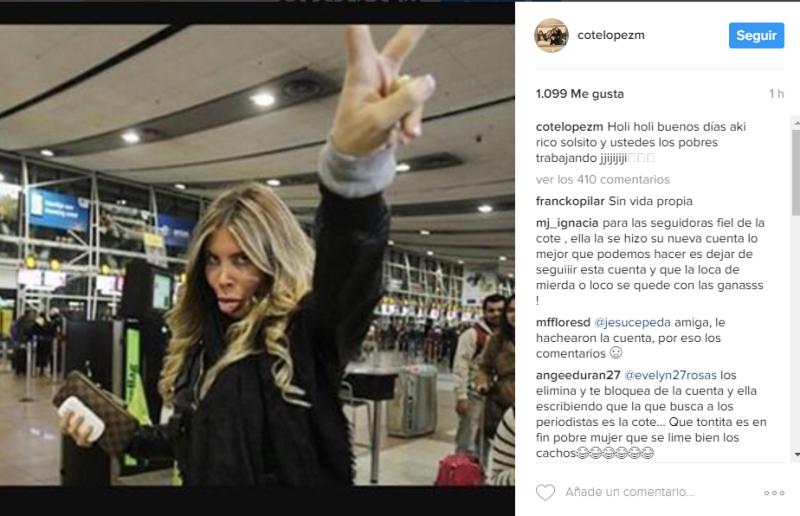Open mffloresd's profile from comment

(563, 323)
